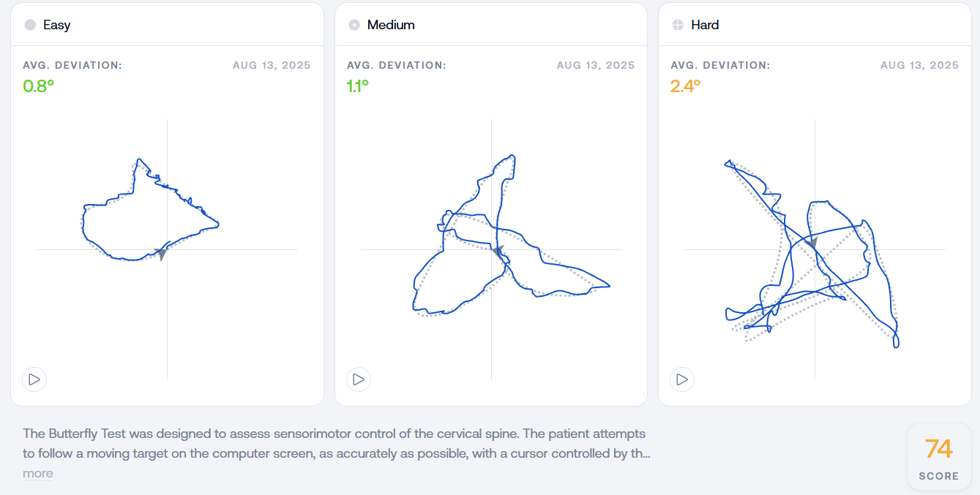Click the 2.4° average deviation value
The image size is (980, 495).
click(686, 86)
